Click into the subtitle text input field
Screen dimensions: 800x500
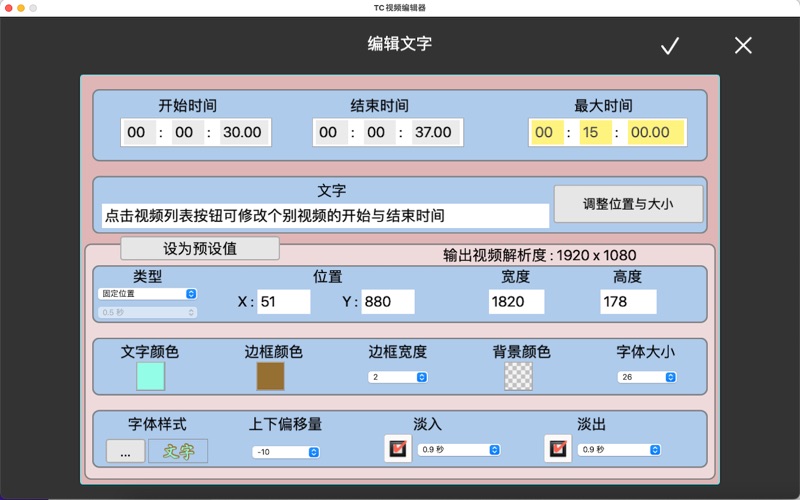click(325, 216)
